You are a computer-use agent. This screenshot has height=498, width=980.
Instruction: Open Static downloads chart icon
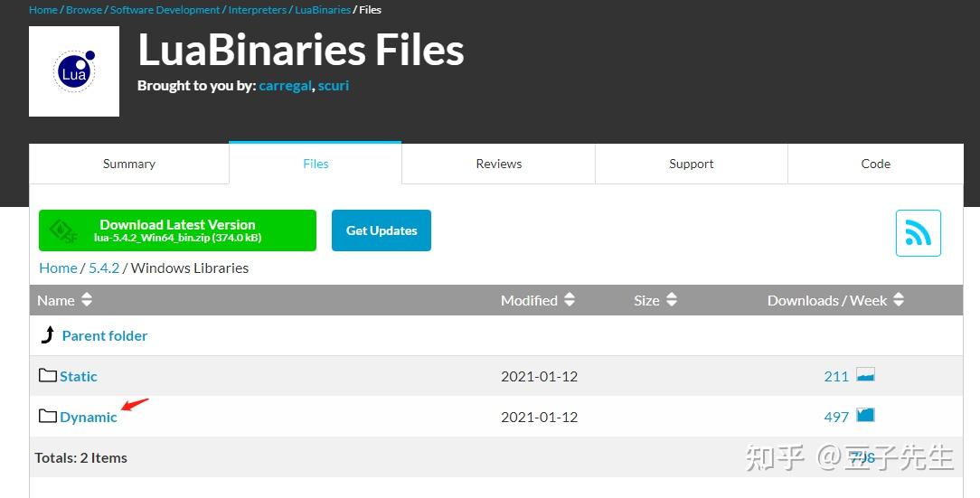point(865,375)
